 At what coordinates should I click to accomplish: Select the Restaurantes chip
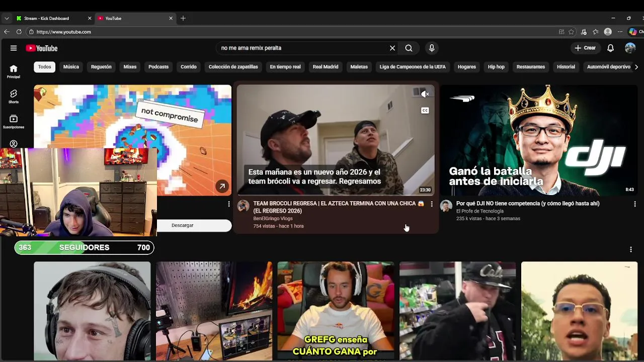(x=531, y=67)
